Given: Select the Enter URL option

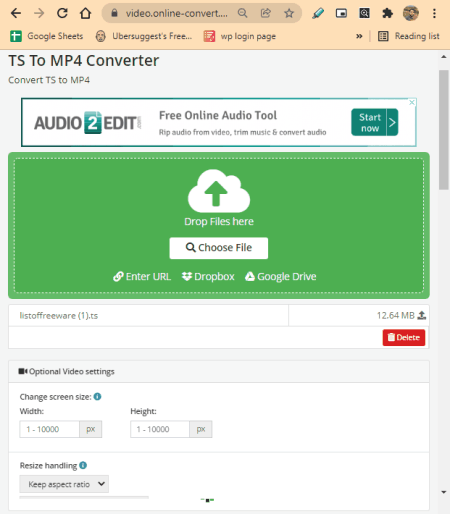Looking at the screenshot, I should pyautogui.click(x=142, y=277).
